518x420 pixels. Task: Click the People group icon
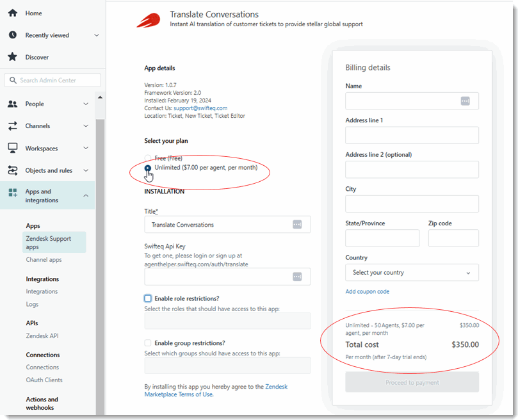tap(13, 104)
